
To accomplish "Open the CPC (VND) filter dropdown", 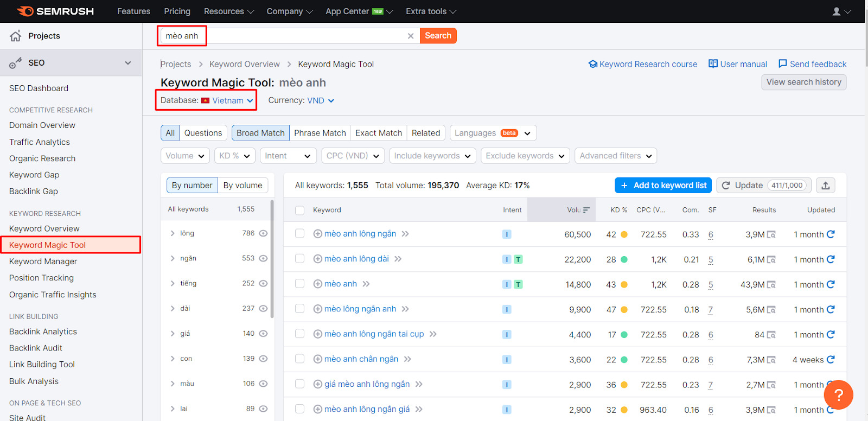I will 353,156.
